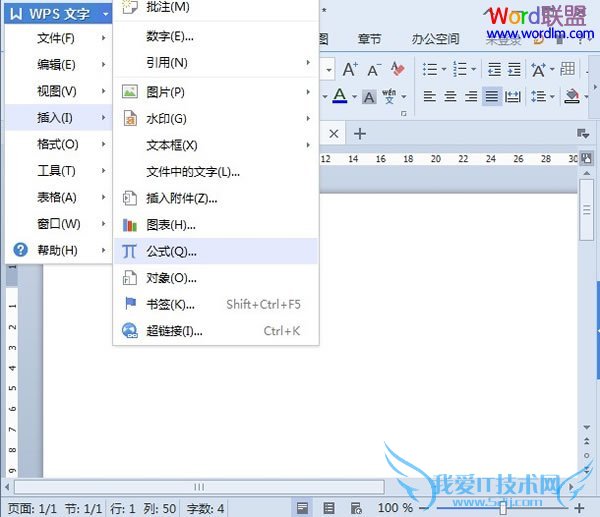Click the font color A icon
This screenshot has height=517, width=600.
[x=340, y=96]
